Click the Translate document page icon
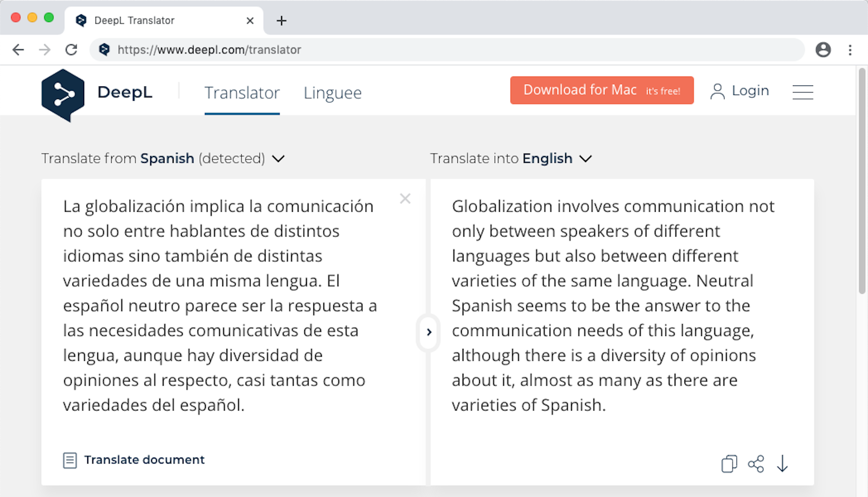Viewport: 868px width, 497px height. 70,460
